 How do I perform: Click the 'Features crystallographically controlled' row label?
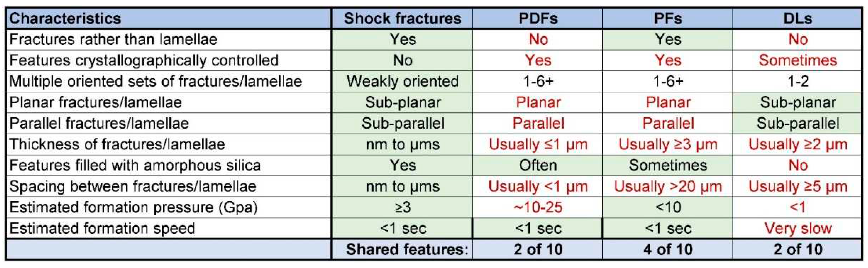click(144, 60)
